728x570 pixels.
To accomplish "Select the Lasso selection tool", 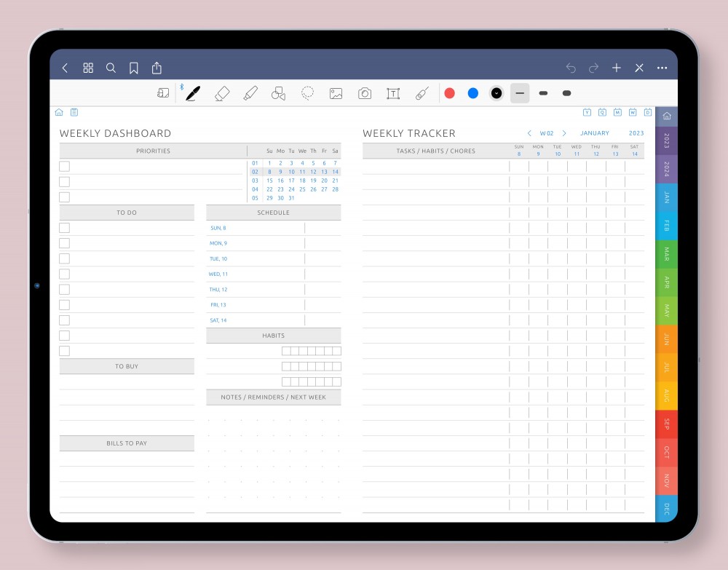I will pos(307,93).
